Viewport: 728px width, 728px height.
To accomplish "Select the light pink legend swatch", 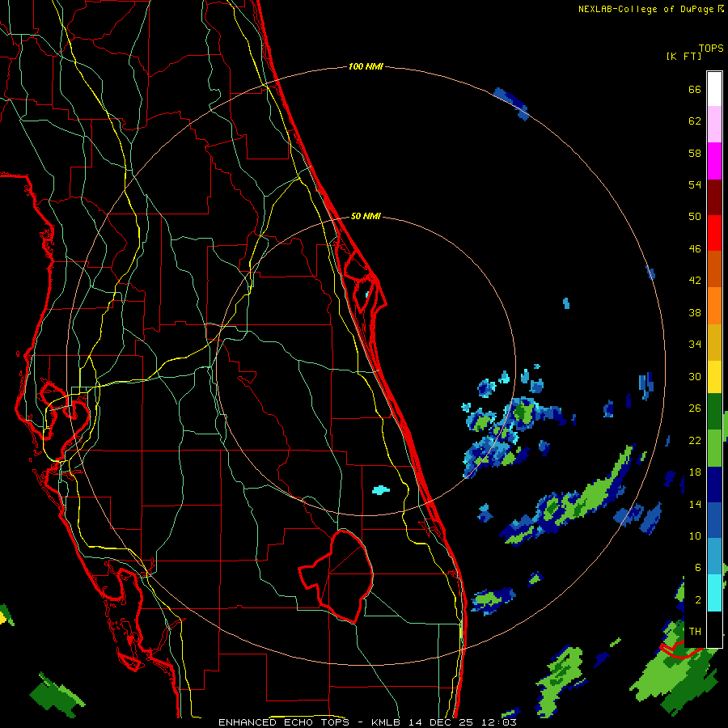I will (714, 124).
